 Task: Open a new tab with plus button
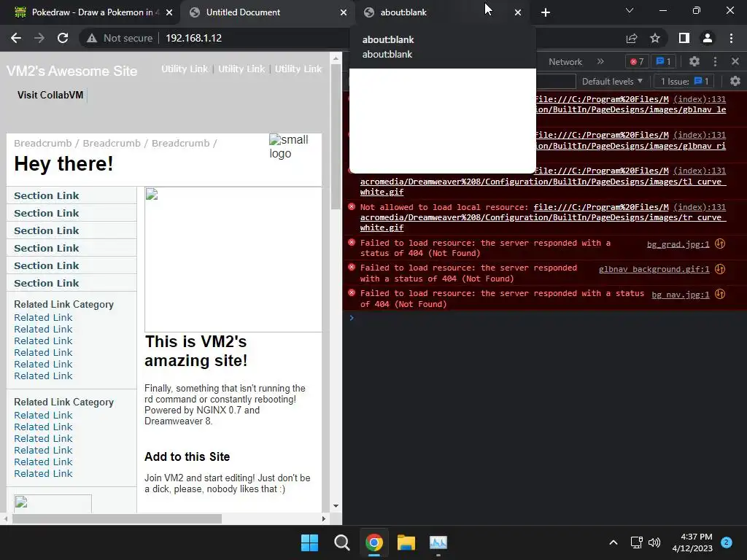546,12
